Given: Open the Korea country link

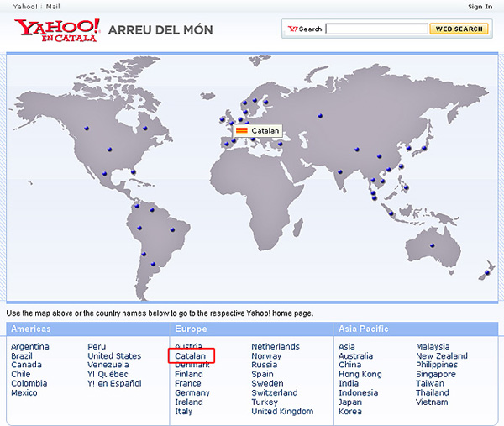Looking at the screenshot, I should (x=350, y=411).
